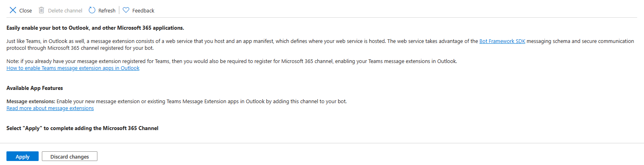Click the Select Apply to complete instruction text
The image size is (644, 165).
point(82,128)
